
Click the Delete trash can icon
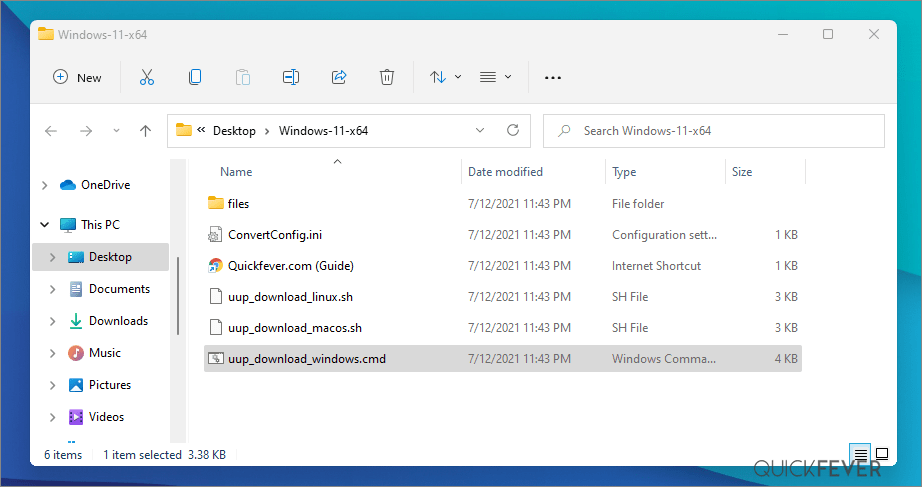click(x=387, y=77)
